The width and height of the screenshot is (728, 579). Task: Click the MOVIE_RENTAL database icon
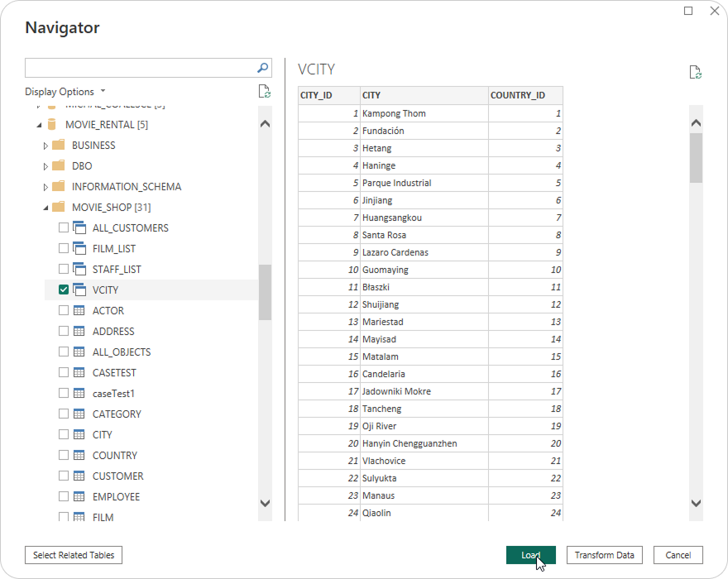(x=52, y=125)
